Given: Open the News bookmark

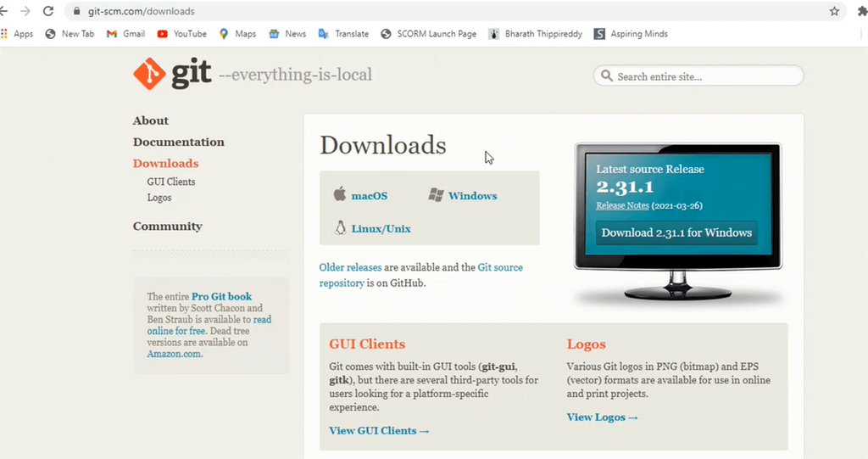Looking at the screenshot, I should pos(287,34).
